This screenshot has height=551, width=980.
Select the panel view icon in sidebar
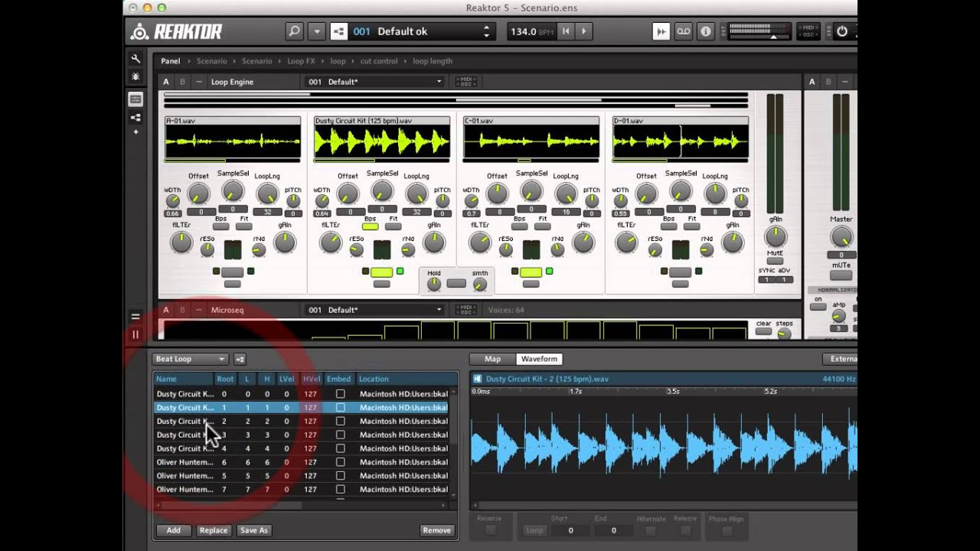136,99
